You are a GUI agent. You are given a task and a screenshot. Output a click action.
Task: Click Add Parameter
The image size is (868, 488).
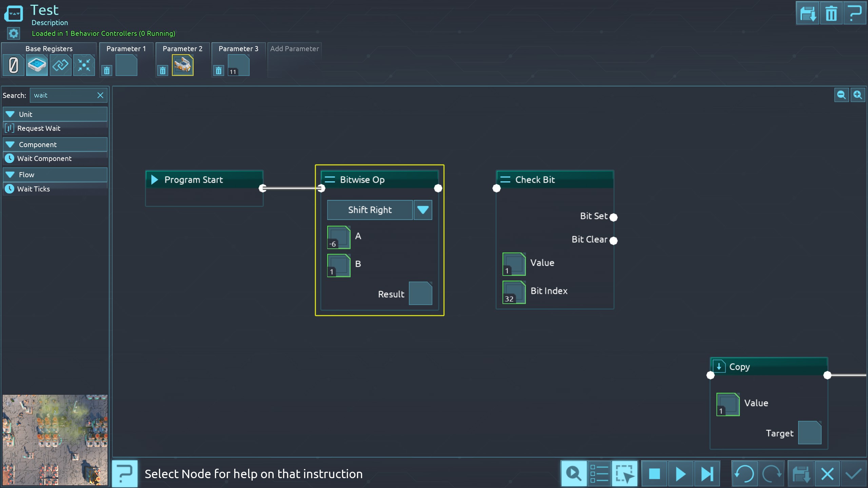pyautogui.click(x=294, y=49)
